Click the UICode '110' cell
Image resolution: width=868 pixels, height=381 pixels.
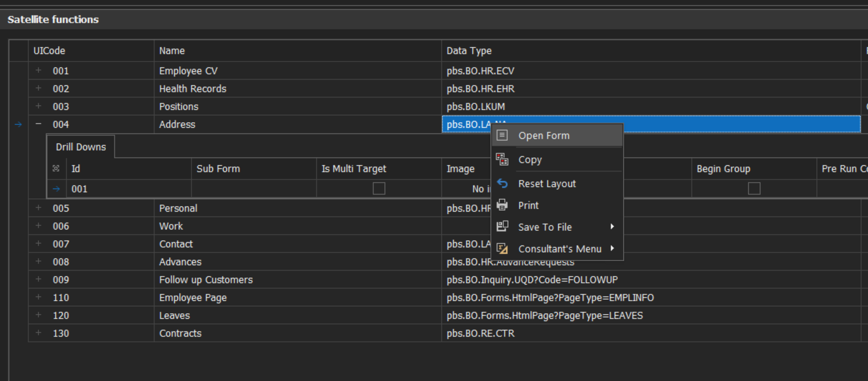(91, 297)
